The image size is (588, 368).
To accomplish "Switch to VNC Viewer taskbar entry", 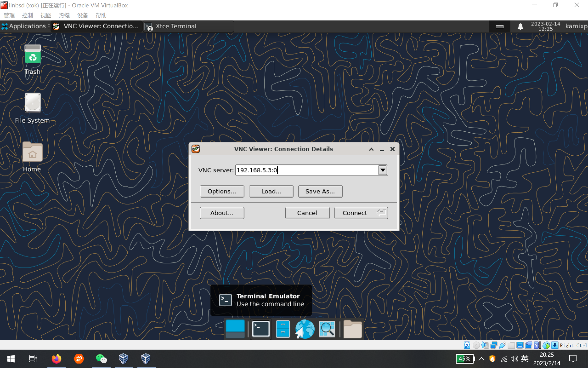I will tap(96, 26).
